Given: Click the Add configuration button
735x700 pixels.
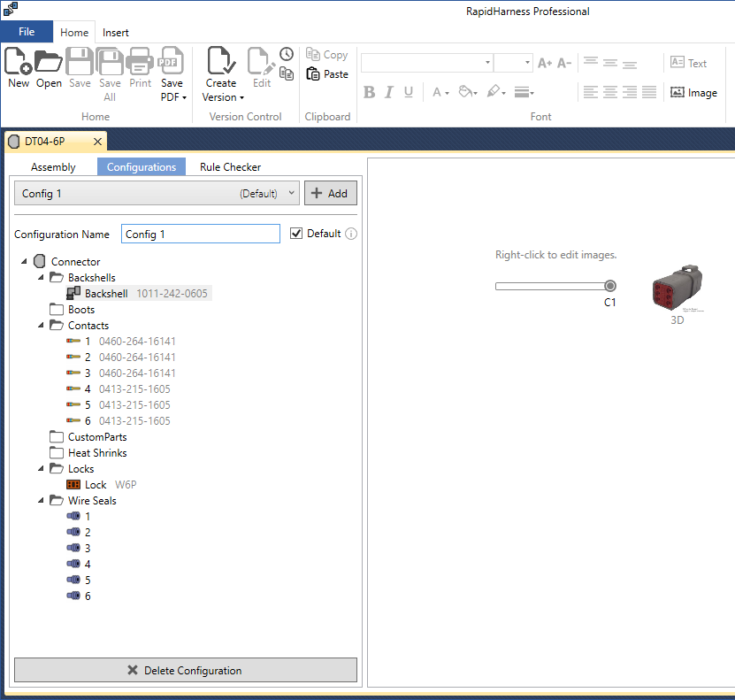Looking at the screenshot, I should (x=331, y=193).
